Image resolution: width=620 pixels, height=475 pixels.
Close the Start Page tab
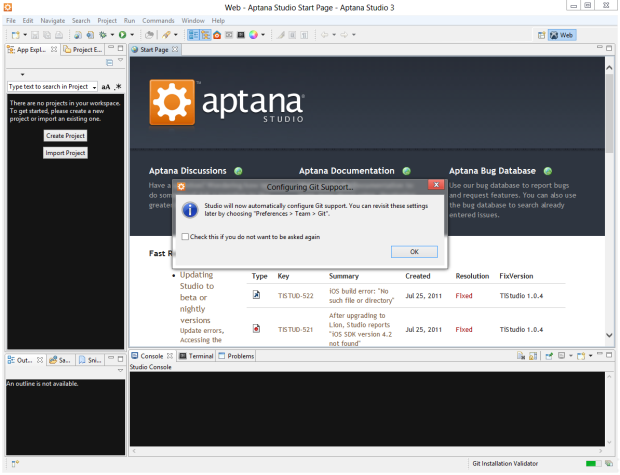coord(175,49)
